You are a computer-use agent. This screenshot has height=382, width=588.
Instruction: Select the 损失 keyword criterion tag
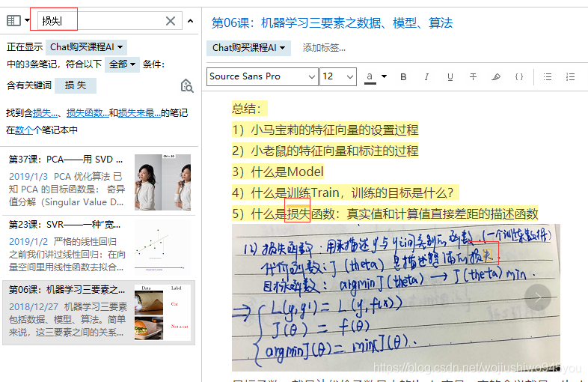point(76,85)
